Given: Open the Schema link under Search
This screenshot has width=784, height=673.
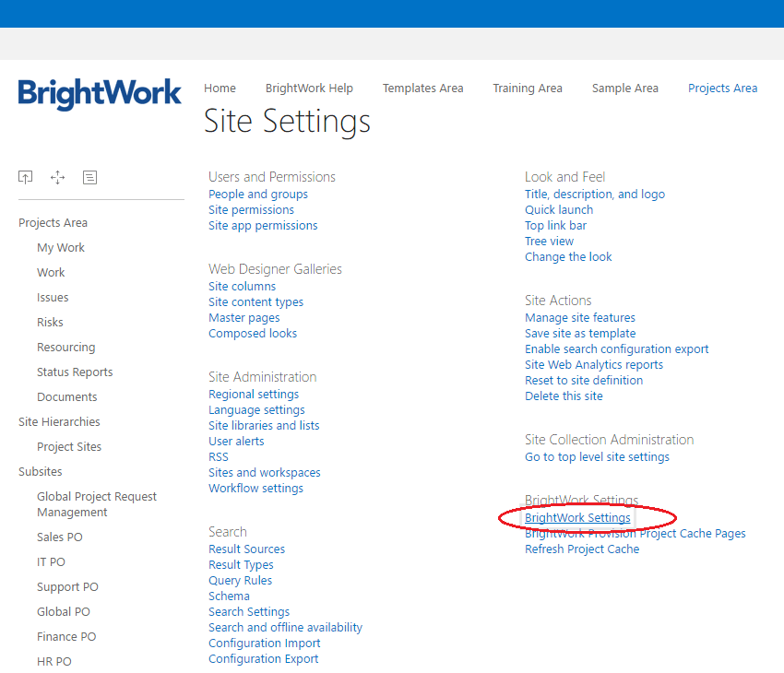Looking at the screenshot, I should [229, 596].
